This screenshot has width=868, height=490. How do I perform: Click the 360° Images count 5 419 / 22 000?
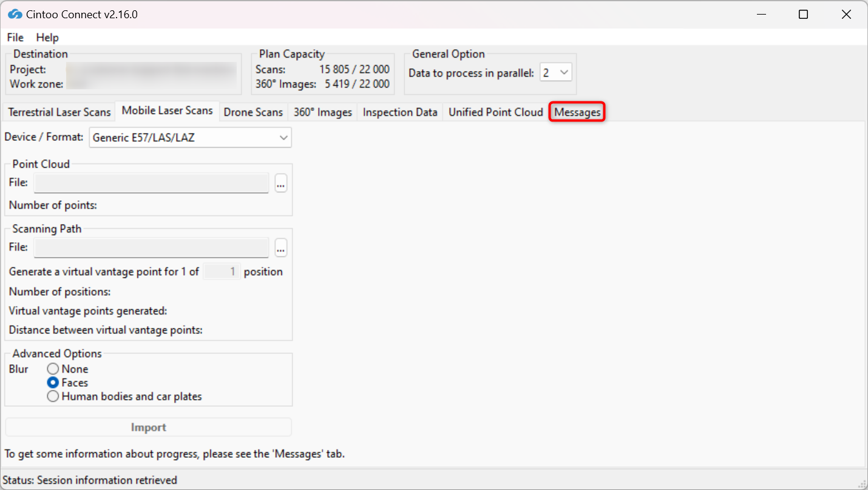point(357,84)
